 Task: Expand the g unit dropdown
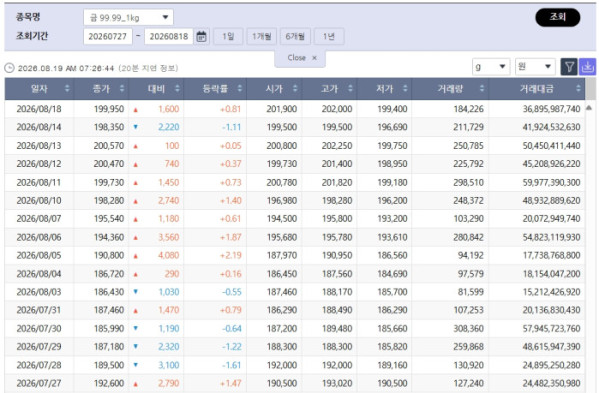491,67
